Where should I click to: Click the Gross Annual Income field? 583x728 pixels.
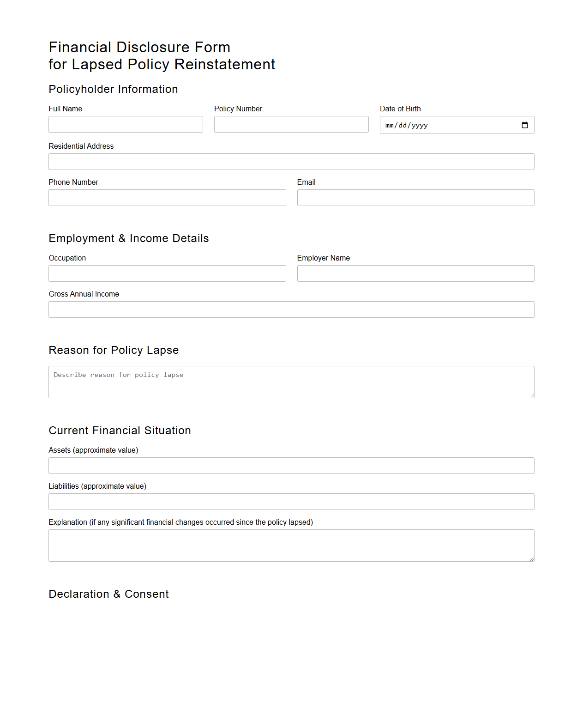tap(291, 309)
